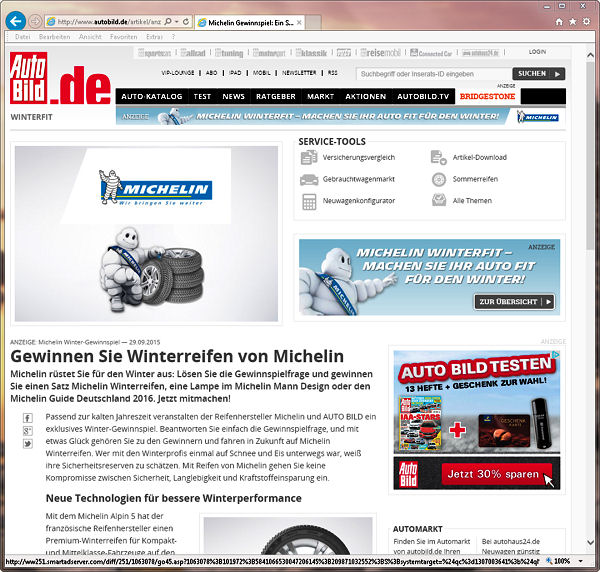
Task: Open the Ansicht menu
Action: (90, 37)
